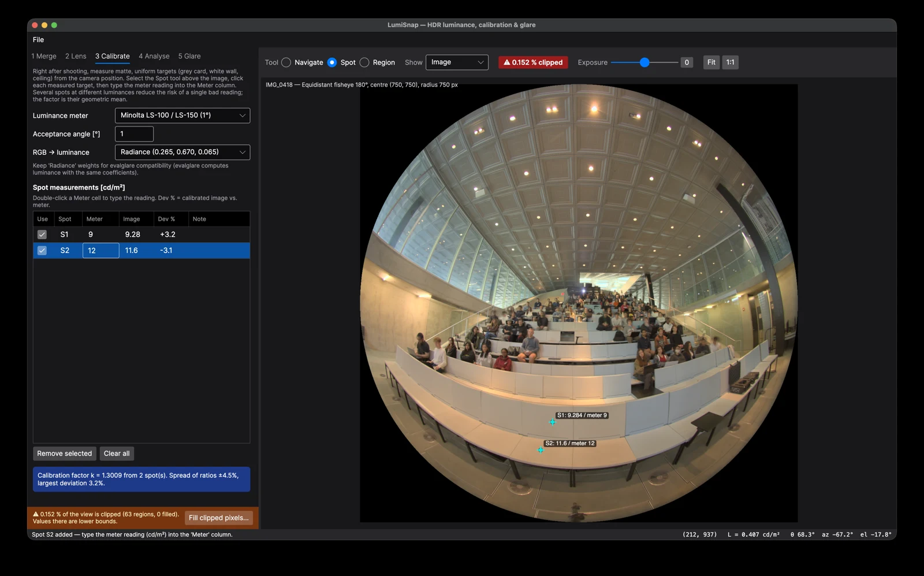Click the 'S1: 9.284 / meter 9' image label
This screenshot has height=576, width=924.
tap(582, 415)
